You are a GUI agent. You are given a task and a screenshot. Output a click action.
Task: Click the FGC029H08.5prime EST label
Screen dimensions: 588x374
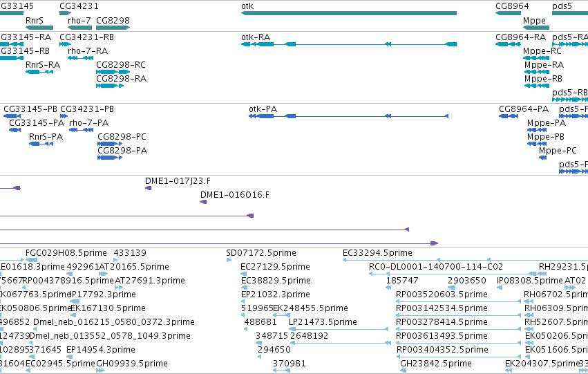(x=66, y=253)
